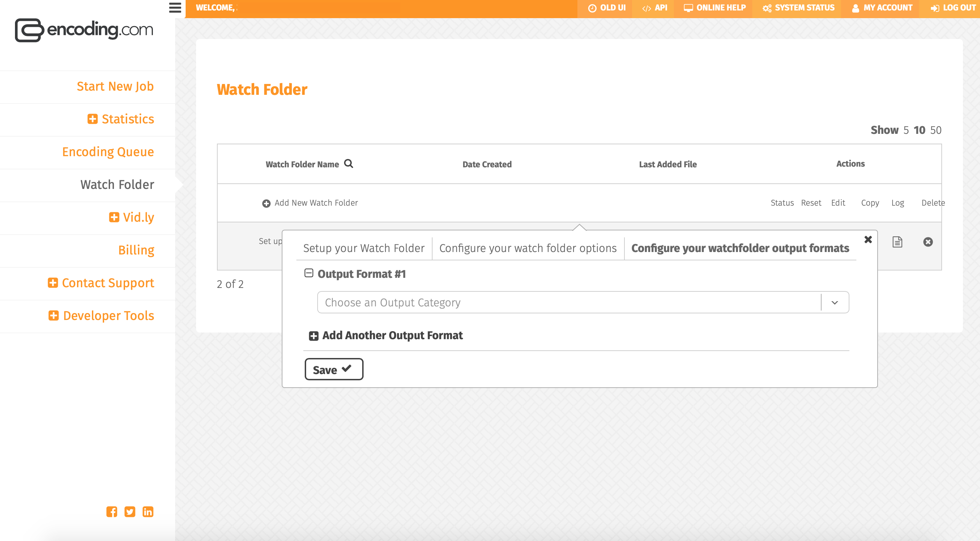Open the Twitter social icon
This screenshot has width=980, height=541.
coord(130,511)
